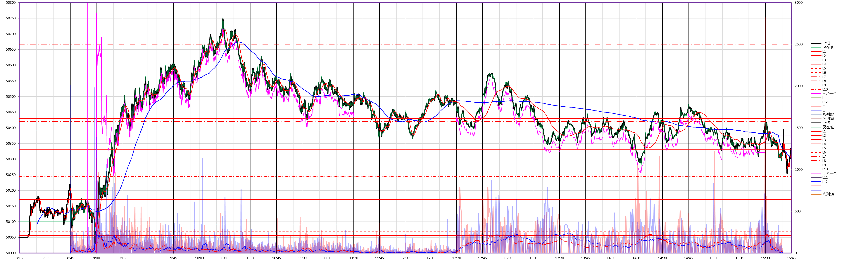Select the dark purple L11 legend entry
The image size is (868, 264).
(x=825, y=178)
